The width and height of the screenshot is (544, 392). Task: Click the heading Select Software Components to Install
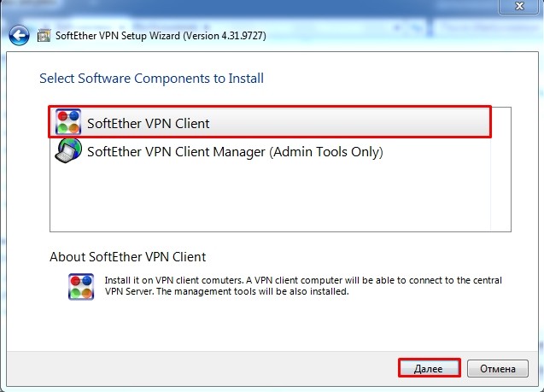[x=151, y=79]
